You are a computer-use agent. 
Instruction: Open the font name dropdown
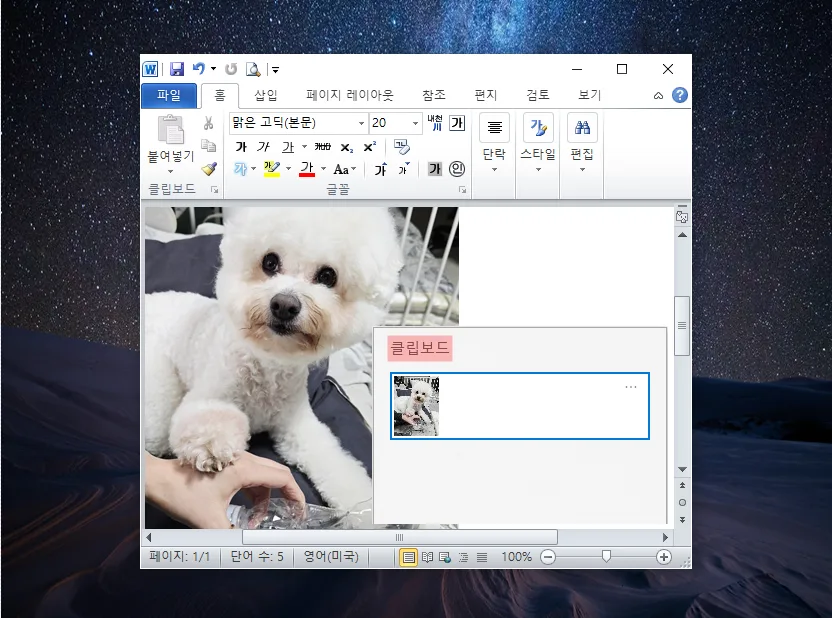point(361,123)
